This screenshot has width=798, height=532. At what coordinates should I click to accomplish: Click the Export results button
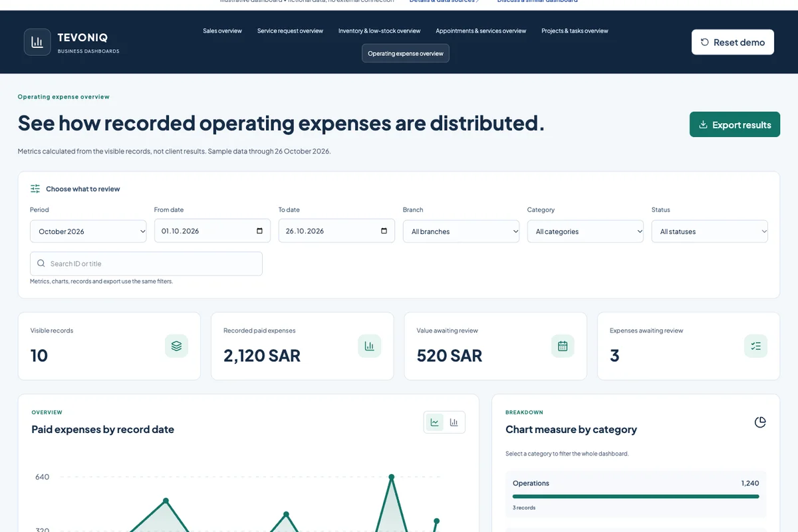coord(735,124)
